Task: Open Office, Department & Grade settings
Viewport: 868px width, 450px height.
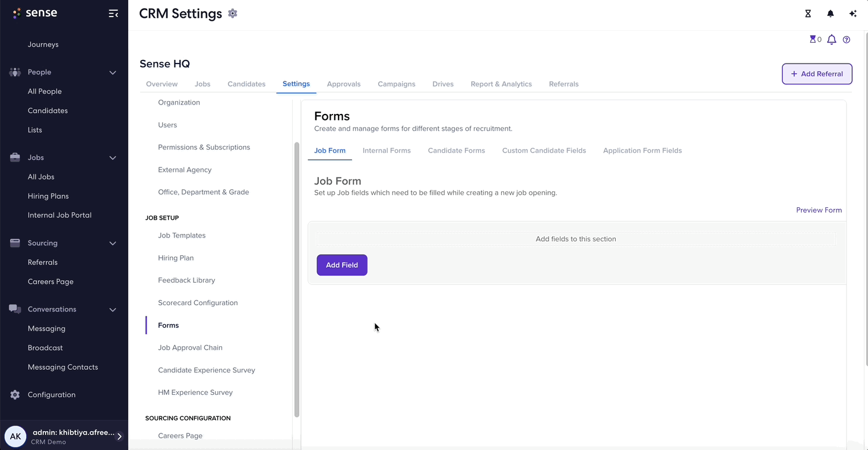Action: pyautogui.click(x=204, y=192)
